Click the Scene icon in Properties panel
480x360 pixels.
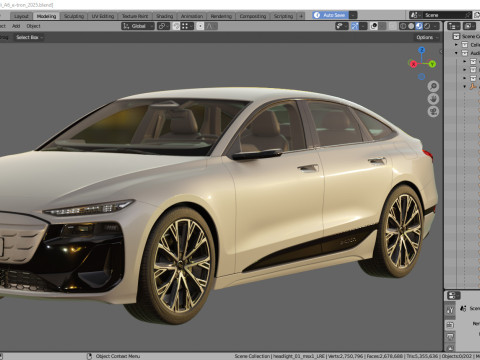pos(463,308)
